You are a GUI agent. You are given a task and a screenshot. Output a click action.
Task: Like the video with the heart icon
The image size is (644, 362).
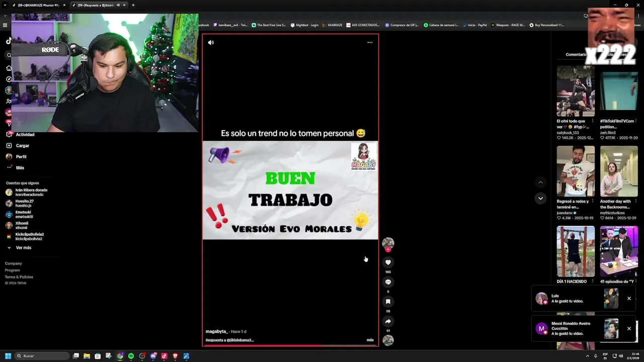coord(388,262)
